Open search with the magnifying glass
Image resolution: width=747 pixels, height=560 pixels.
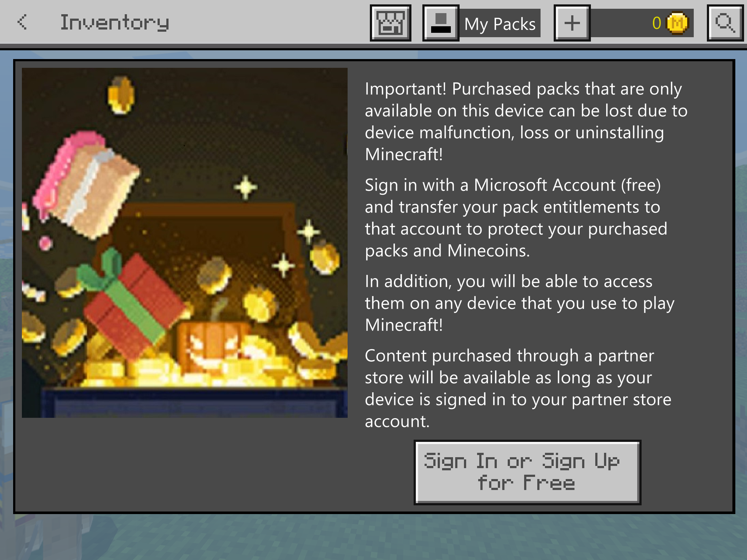coord(725,23)
